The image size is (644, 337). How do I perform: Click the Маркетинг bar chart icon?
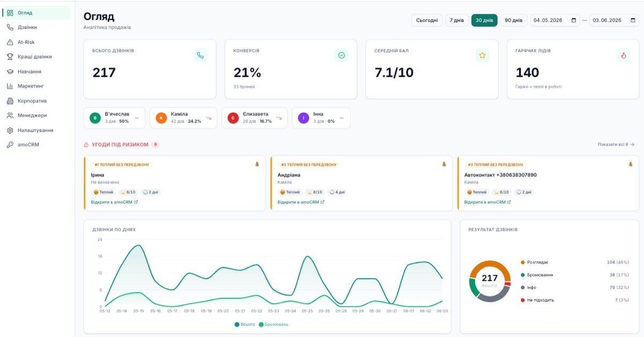click(x=10, y=86)
